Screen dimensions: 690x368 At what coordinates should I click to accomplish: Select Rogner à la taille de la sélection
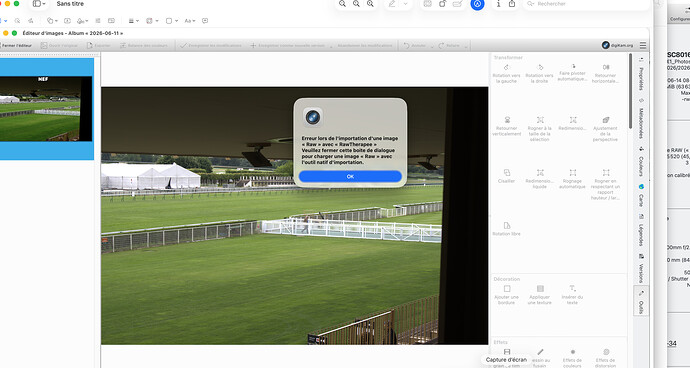point(540,129)
